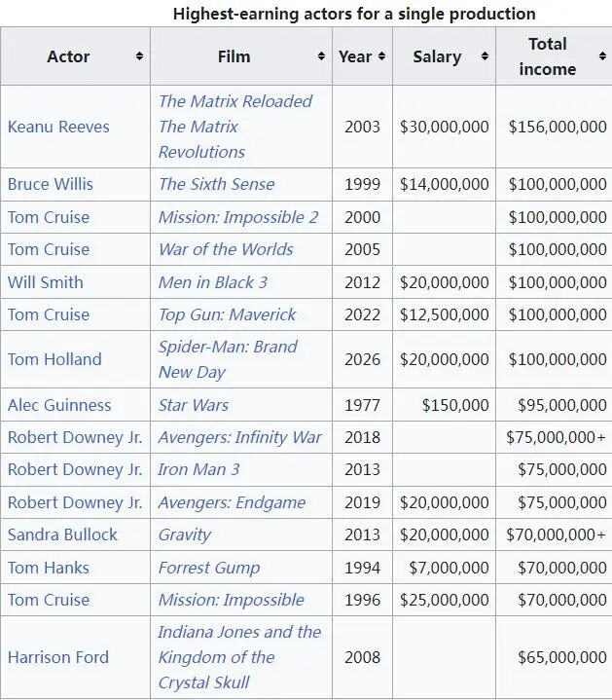This screenshot has width=612, height=700.
Task: Open Robert Downey Jr. link in Infinity War row
Action: pyautogui.click(x=75, y=437)
